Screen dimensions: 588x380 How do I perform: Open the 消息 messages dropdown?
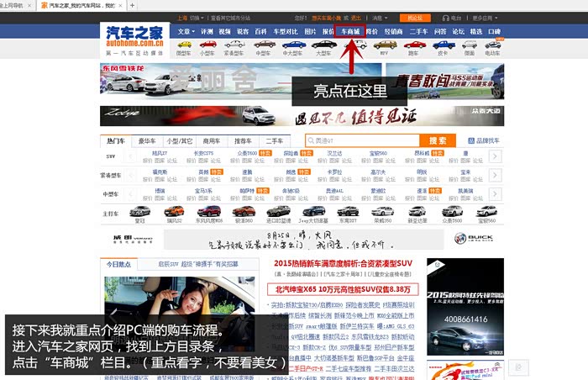[x=380, y=18]
